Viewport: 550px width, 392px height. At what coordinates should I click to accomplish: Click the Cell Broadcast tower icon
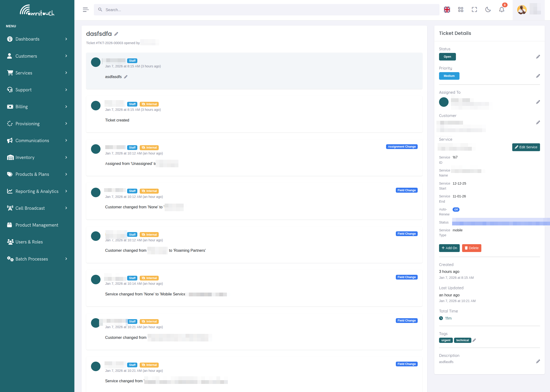10,208
